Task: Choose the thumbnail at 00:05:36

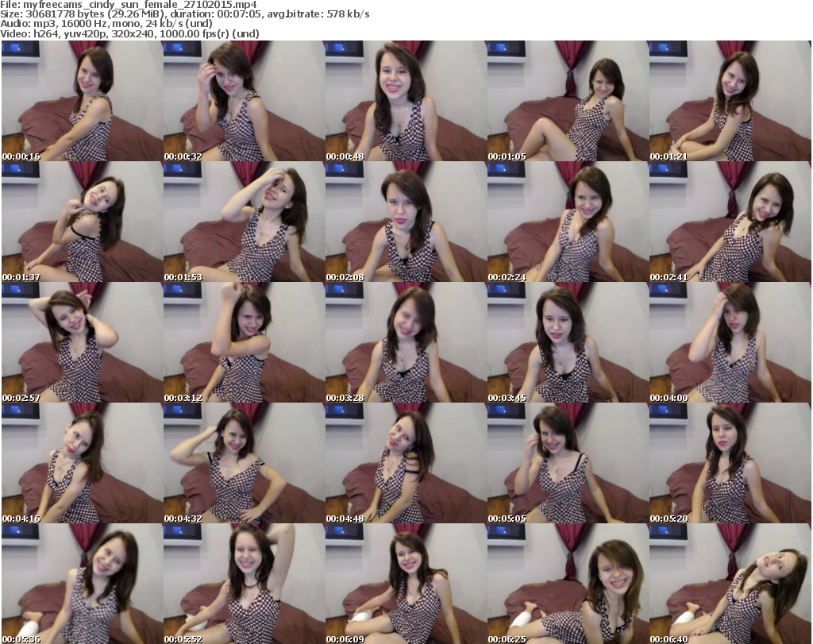Action: (83, 584)
